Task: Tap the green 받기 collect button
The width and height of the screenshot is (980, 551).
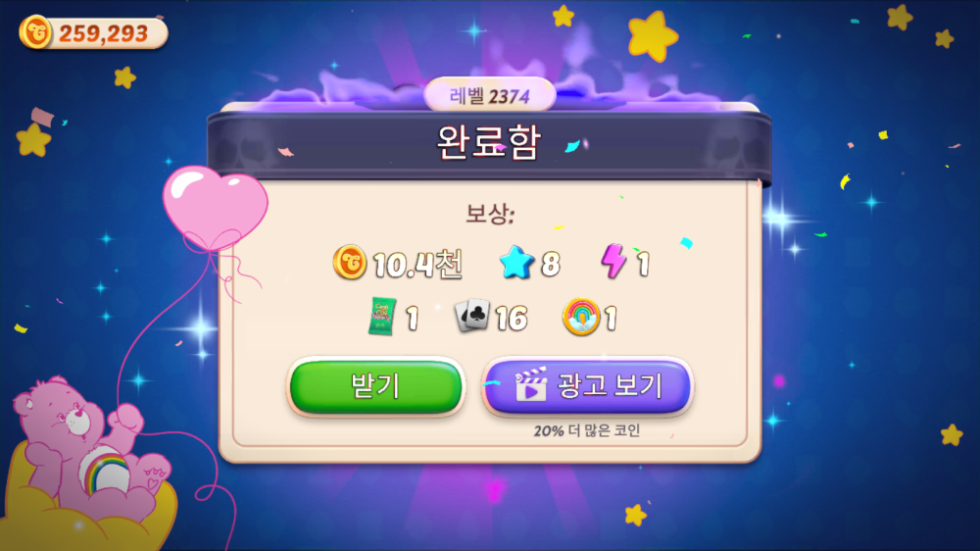Action: tap(375, 386)
